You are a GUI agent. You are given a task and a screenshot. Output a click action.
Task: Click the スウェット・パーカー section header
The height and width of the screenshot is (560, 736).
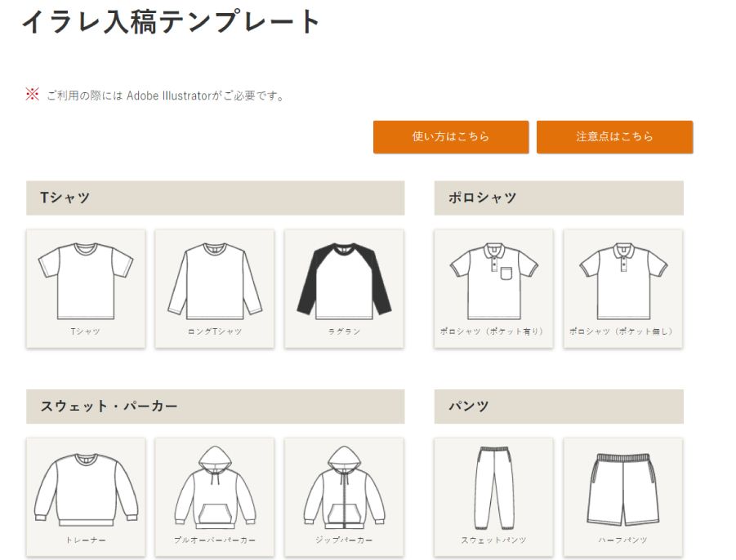coord(216,407)
